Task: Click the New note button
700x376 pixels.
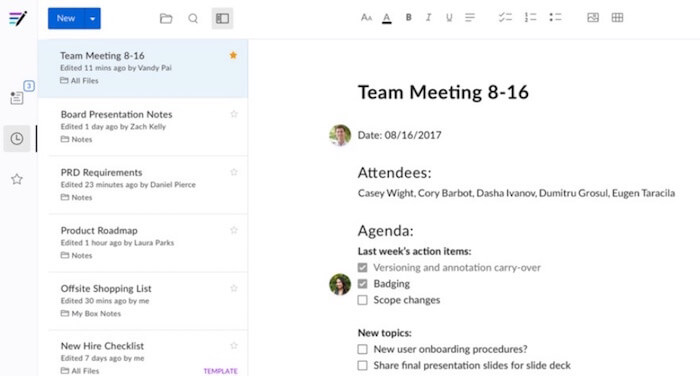Action: click(66, 18)
